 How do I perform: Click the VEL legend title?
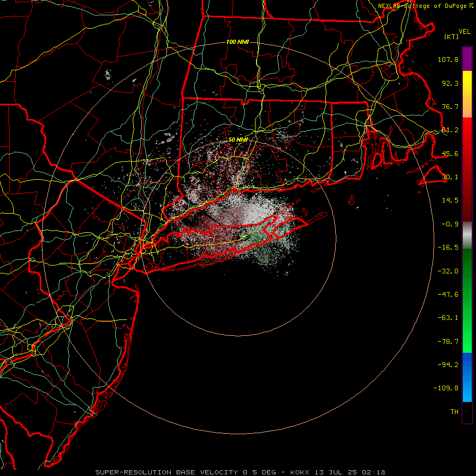click(x=465, y=32)
